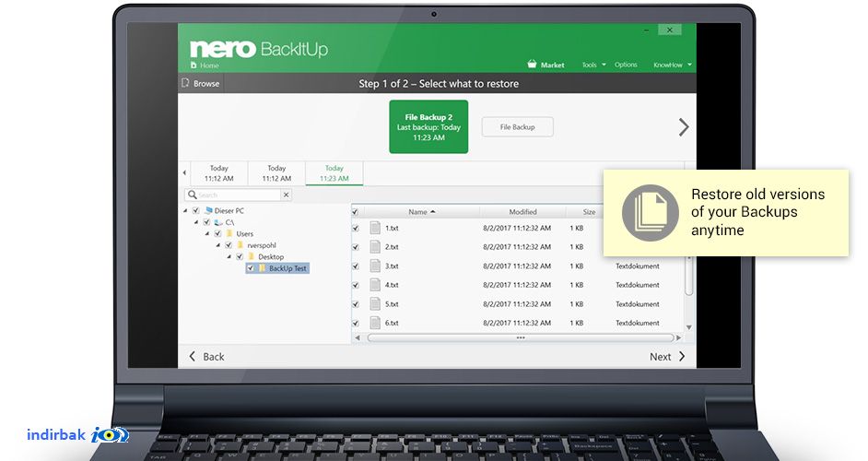Uncheck the 2.txt checkbox

point(356,246)
